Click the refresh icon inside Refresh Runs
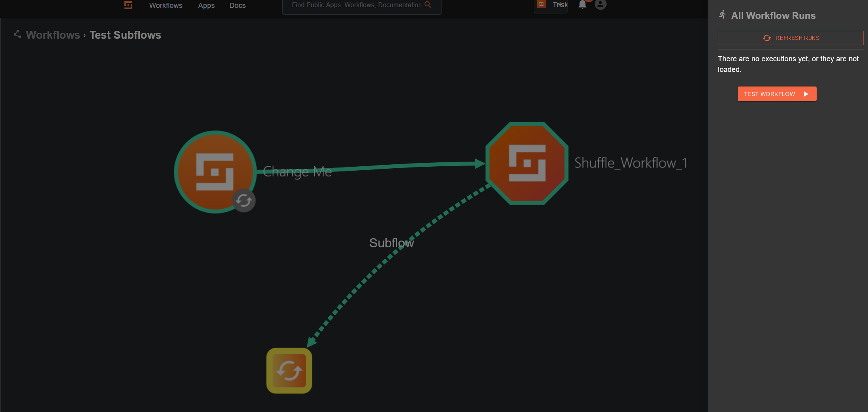The height and width of the screenshot is (412, 868). [767, 38]
